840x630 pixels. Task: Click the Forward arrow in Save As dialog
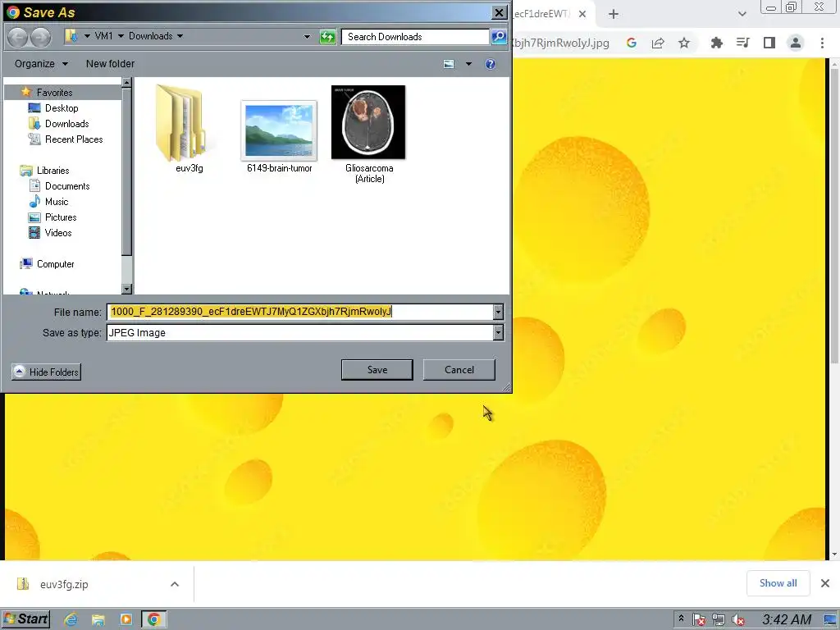pos(41,36)
